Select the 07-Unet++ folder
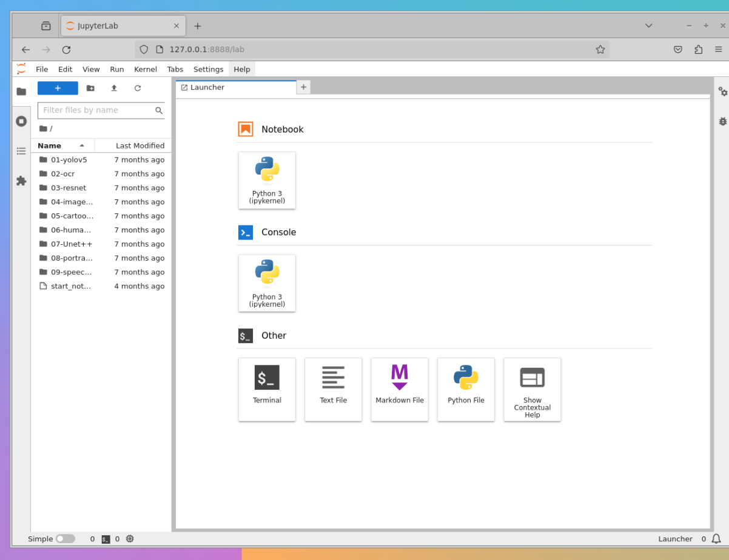 101,244
